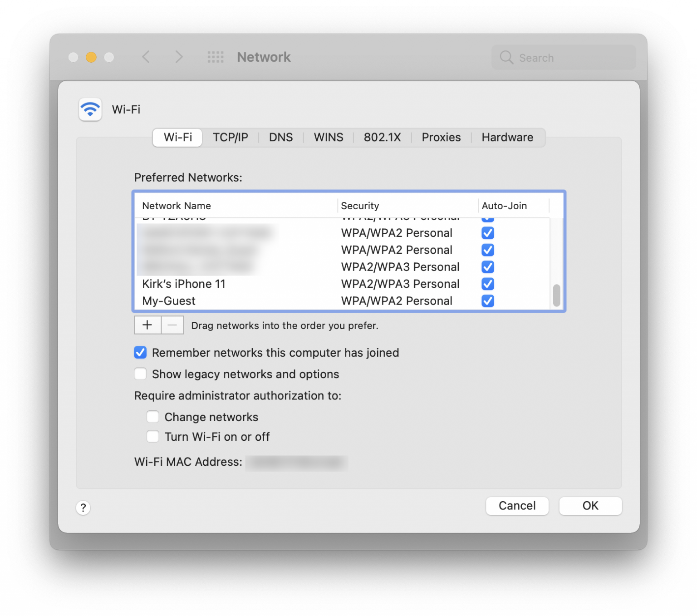The height and width of the screenshot is (616, 697).
Task: Click the Wi-Fi status icon
Action: coord(90,109)
